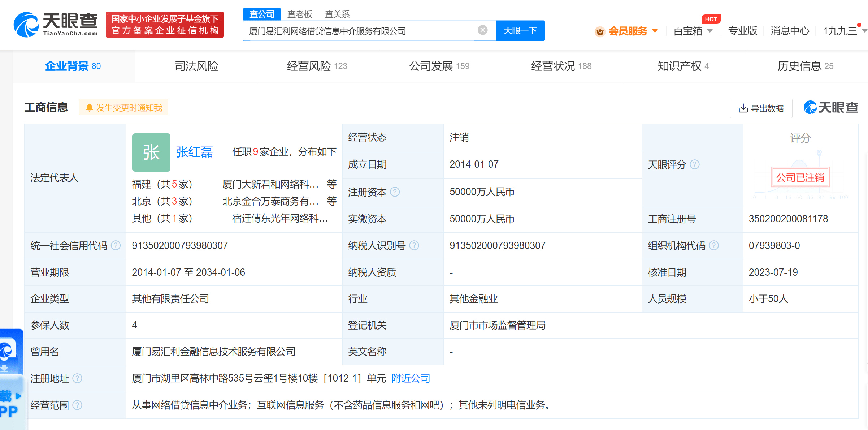Image resolution: width=868 pixels, height=430 pixels.
Task: Open 消息中心
Action: pos(790,31)
